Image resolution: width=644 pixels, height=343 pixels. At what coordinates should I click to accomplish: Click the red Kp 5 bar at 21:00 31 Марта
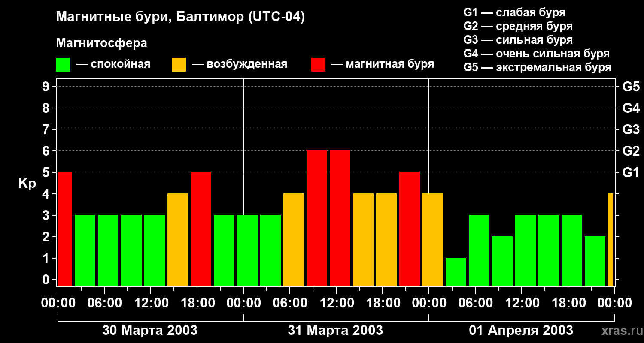point(410,229)
